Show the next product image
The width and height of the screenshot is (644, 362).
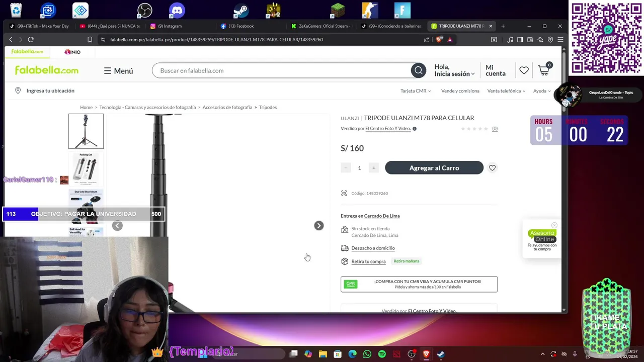click(x=318, y=226)
